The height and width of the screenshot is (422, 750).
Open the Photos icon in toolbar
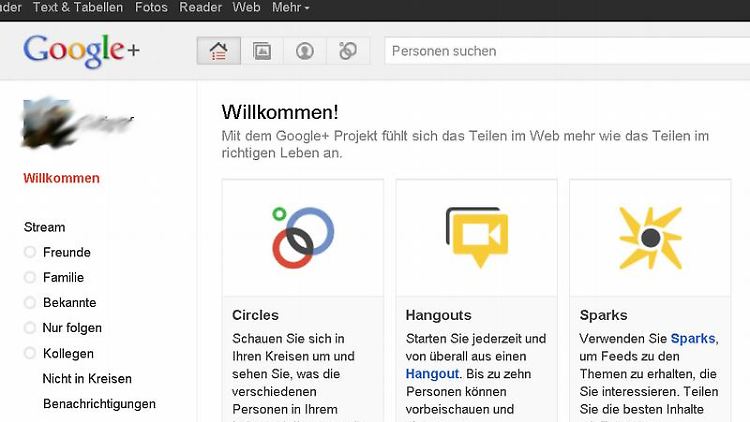click(x=262, y=51)
